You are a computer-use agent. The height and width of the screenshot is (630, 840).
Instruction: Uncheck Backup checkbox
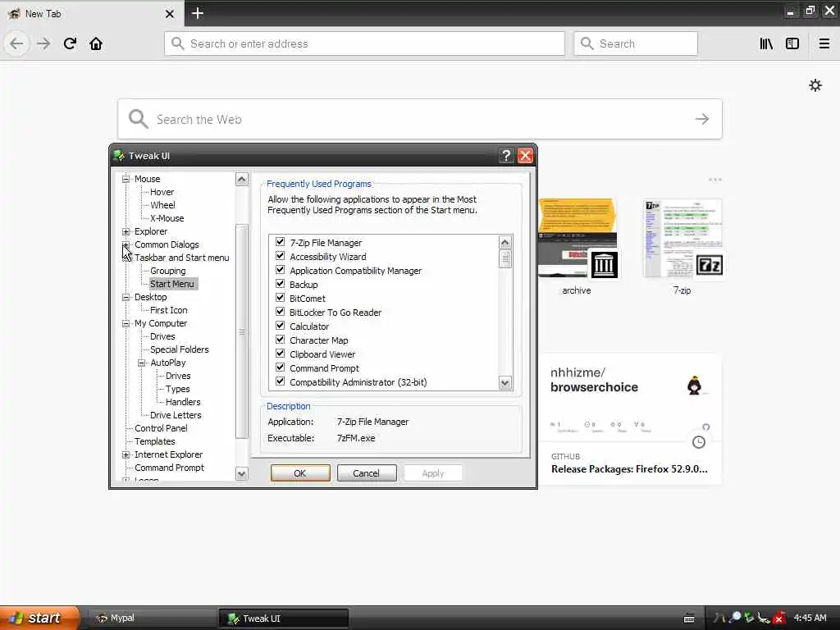[x=281, y=284]
